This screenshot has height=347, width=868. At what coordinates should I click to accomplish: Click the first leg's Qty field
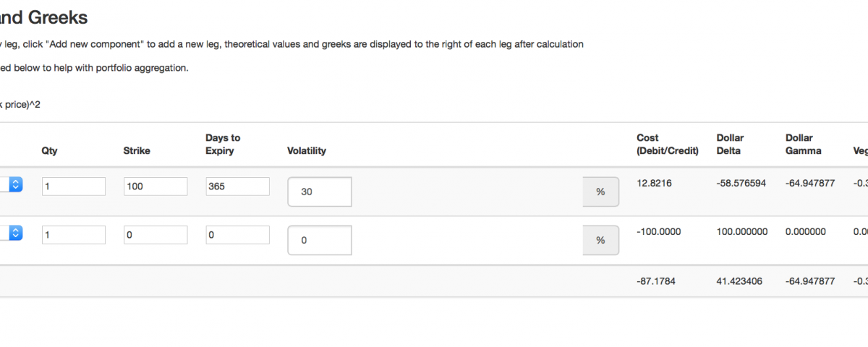(x=74, y=187)
